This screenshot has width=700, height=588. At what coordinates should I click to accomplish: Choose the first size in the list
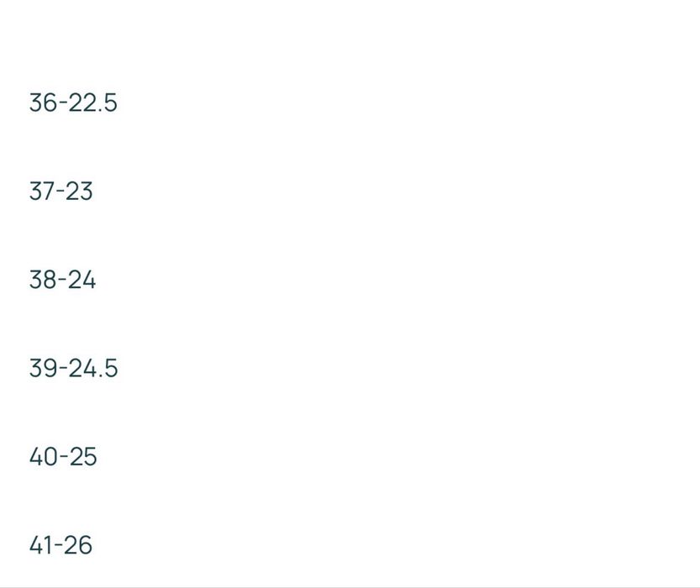tap(73, 102)
